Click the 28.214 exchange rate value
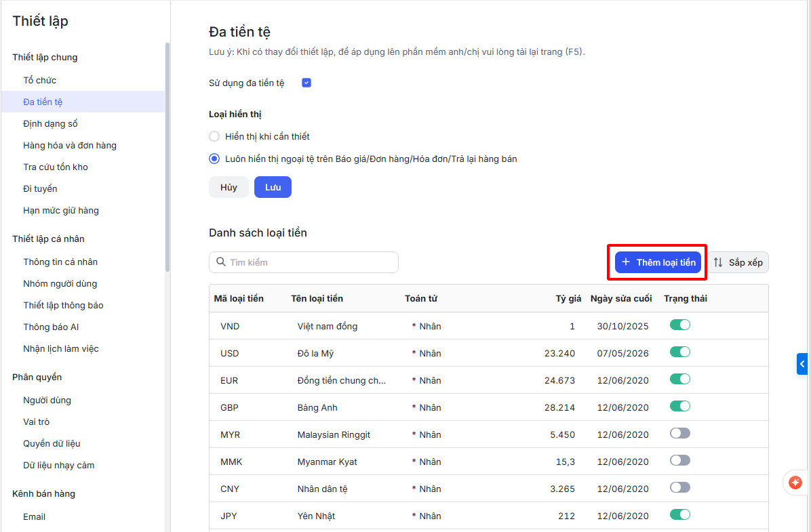The height and width of the screenshot is (532, 811). pos(559,407)
